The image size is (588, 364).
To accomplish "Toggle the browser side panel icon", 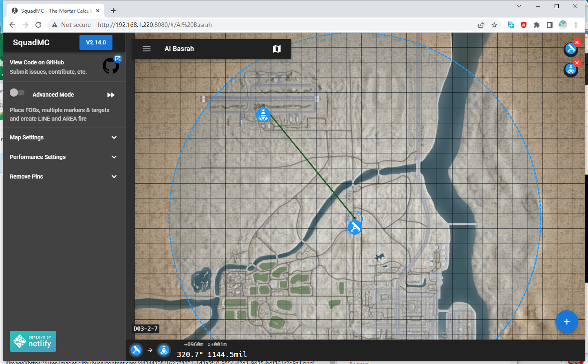I will pyautogui.click(x=550, y=25).
